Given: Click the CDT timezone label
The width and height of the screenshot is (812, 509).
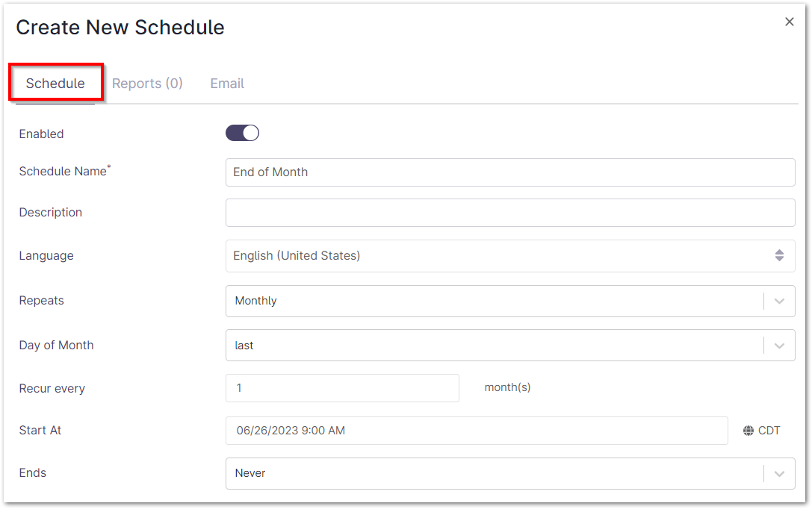Looking at the screenshot, I should pos(769,431).
